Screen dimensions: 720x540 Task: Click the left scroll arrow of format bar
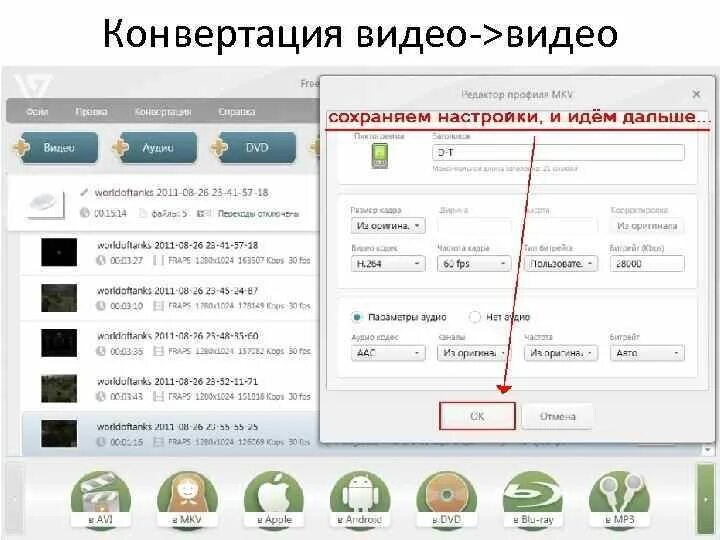tap(14, 499)
